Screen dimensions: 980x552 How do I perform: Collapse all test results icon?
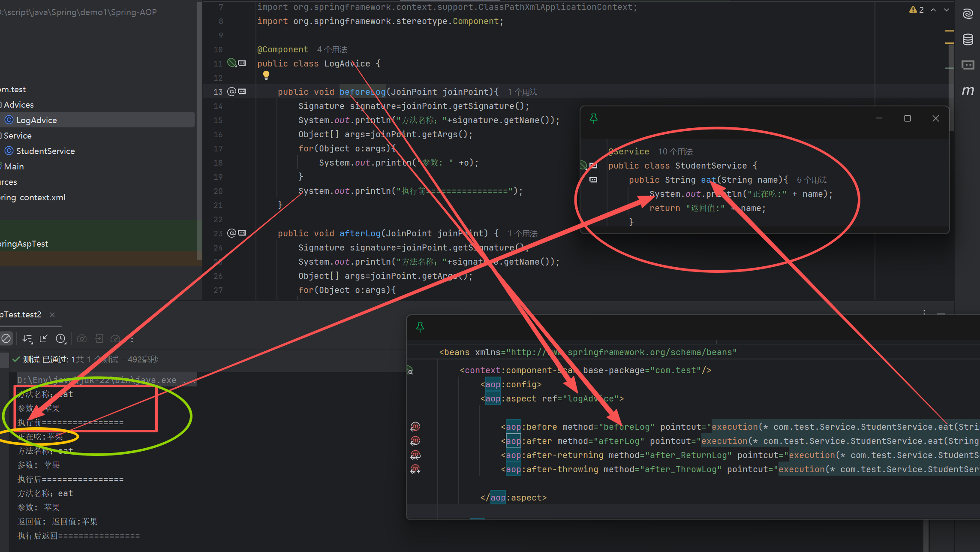[x=43, y=339]
